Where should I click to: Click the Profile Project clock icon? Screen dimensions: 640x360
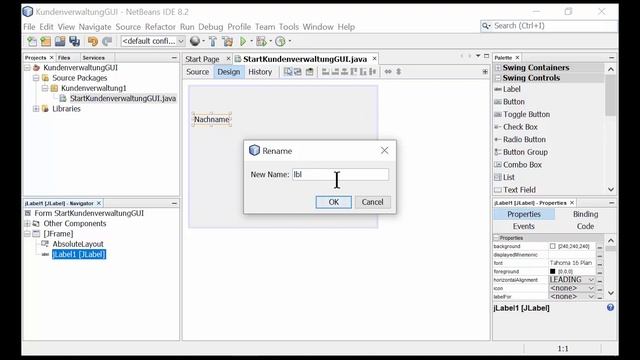coord(280,41)
